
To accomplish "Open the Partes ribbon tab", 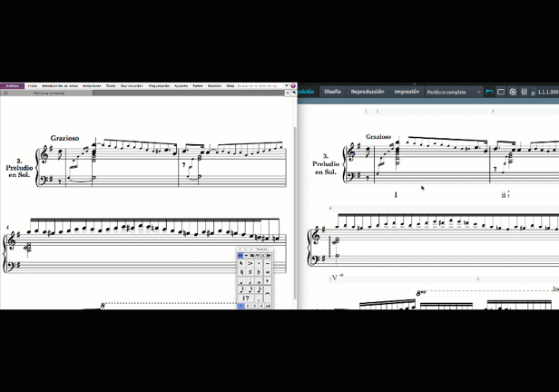I will click(198, 86).
